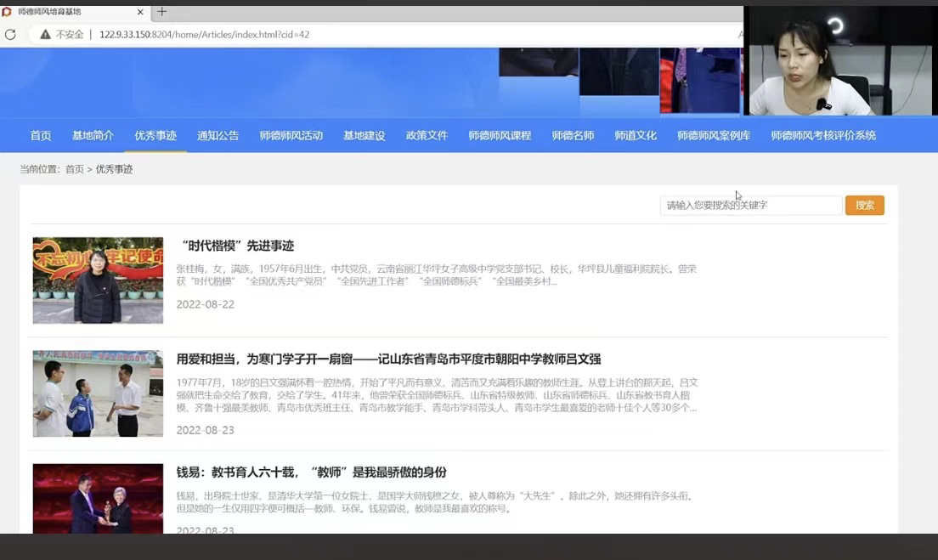
Task: Open the 政策文件 menu item
Action: 427,136
